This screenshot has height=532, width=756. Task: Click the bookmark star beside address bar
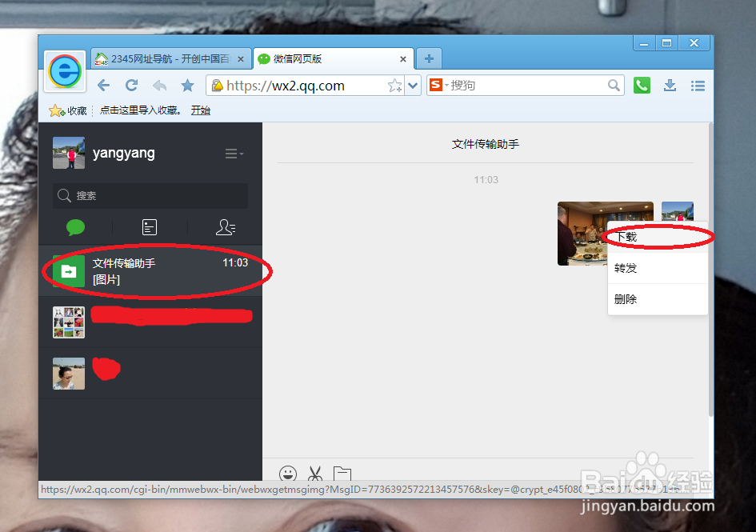pos(187,85)
